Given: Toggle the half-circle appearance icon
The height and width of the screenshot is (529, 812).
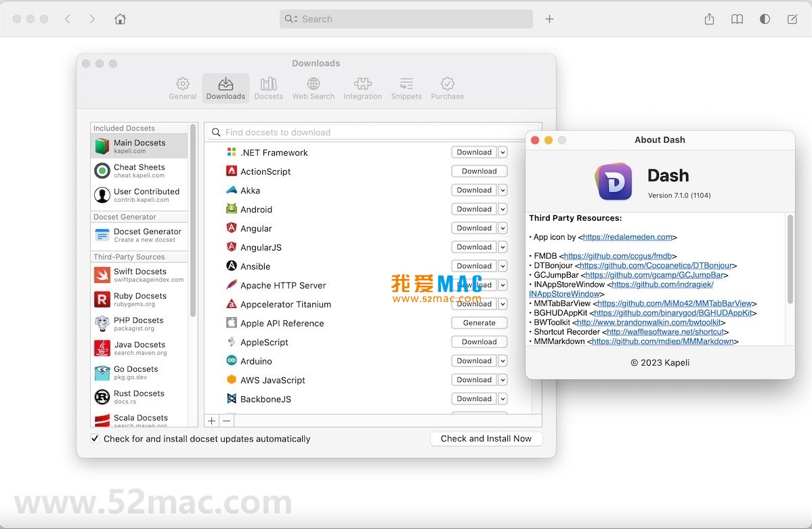Looking at the screenshot, I should click(x=765, y=19).
